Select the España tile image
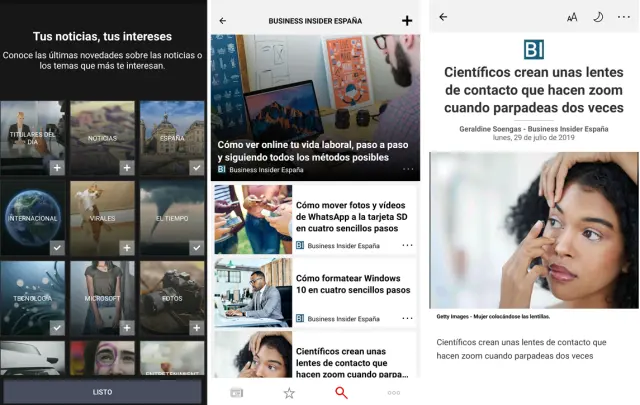Screen dimensions: 640x405 pos(172,138)
